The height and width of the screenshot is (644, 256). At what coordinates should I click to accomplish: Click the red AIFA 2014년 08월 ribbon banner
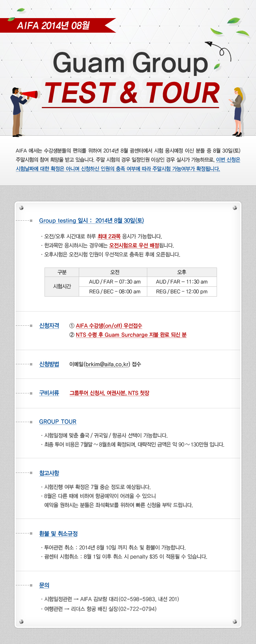pyautogui.click(x=58, y=25)
